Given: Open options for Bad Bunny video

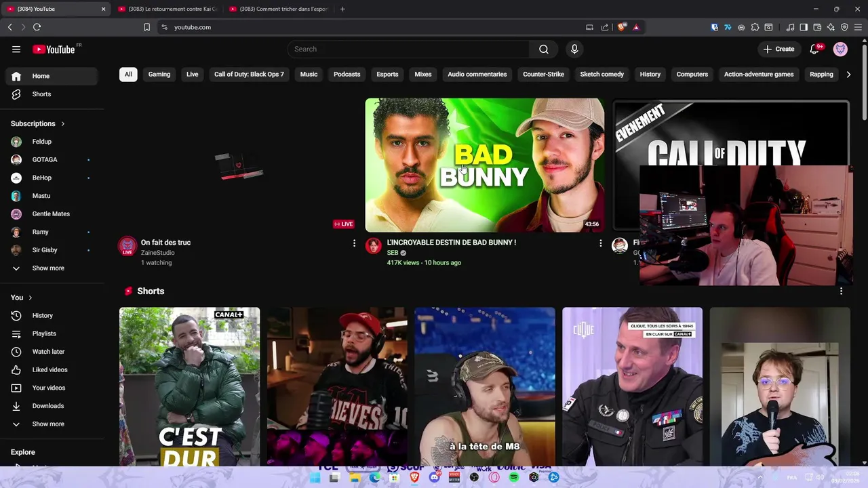Looking at the screenshot, I should [600, 243].
